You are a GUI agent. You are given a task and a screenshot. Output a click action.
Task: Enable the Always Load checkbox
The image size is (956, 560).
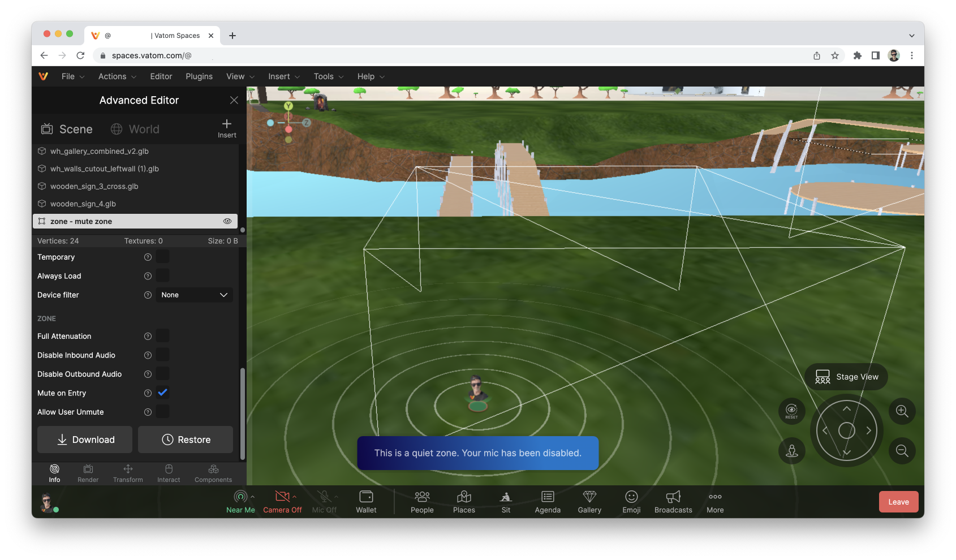163,275
